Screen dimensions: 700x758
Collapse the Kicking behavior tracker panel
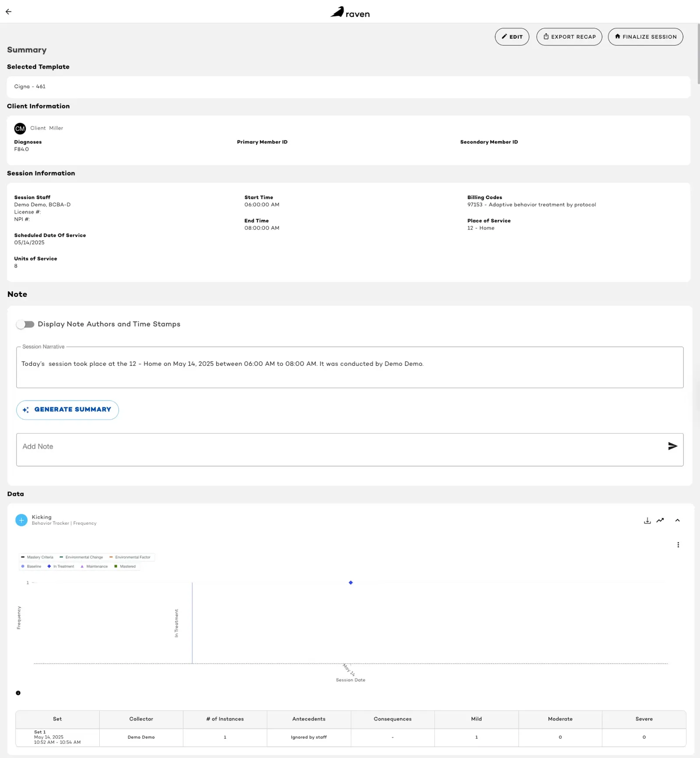pyautogui.click(x=677, y=520)
